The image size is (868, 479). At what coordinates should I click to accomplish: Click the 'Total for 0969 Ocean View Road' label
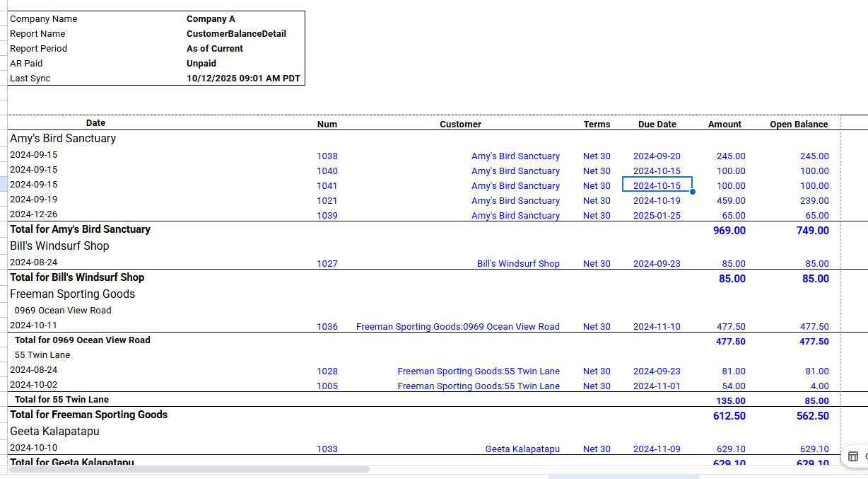point(83,340)
